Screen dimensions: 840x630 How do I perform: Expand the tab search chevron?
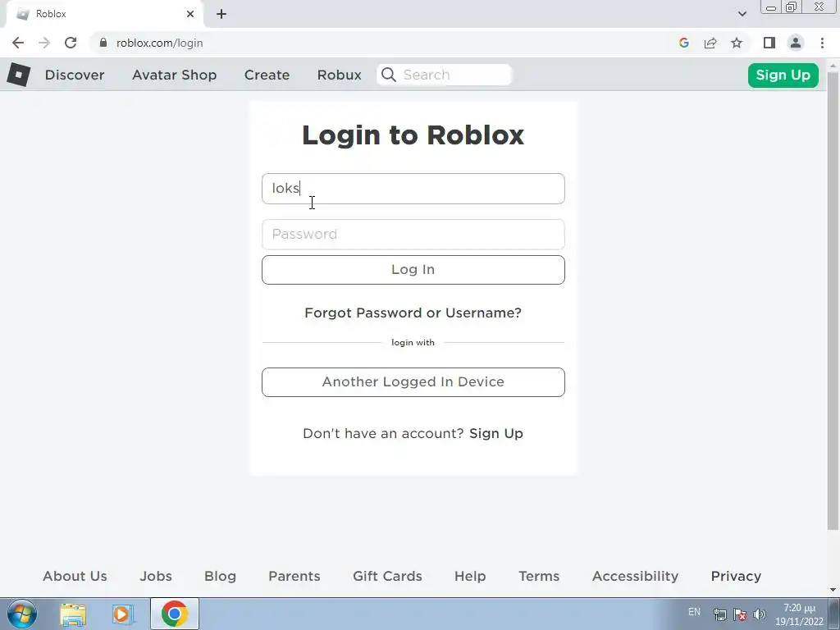pyautogui.click(x=742, y=14)
